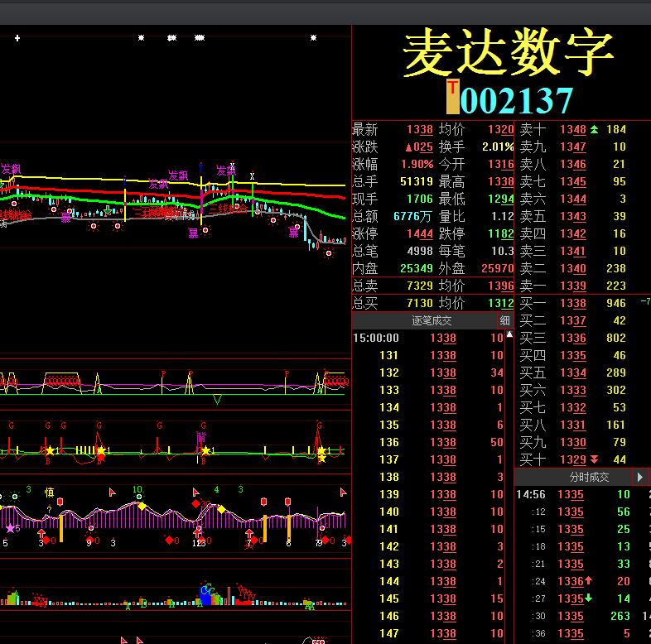Select the 总笔 4998 value
This screenshot has height=644, width=651.
click(x=420, y=251)
